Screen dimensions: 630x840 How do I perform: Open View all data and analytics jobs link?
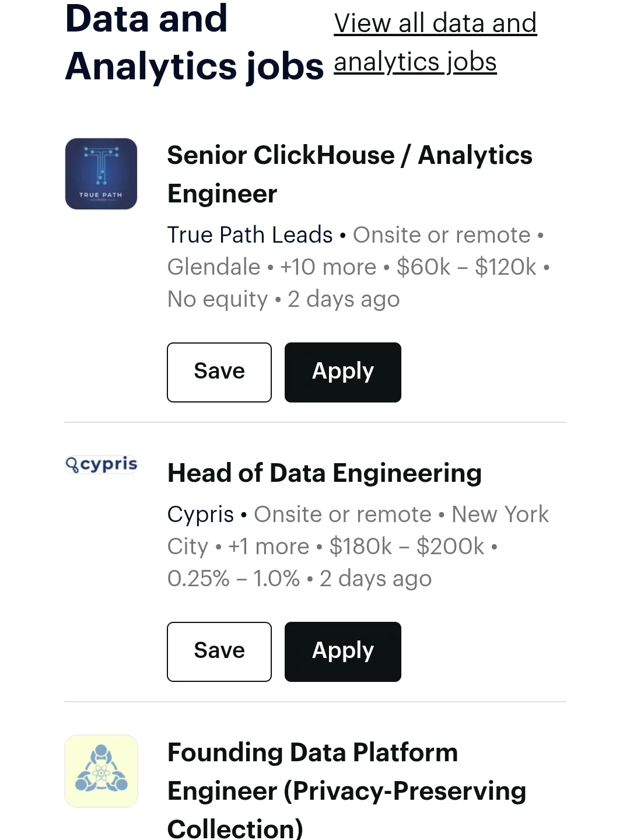[x=435, y=43]
